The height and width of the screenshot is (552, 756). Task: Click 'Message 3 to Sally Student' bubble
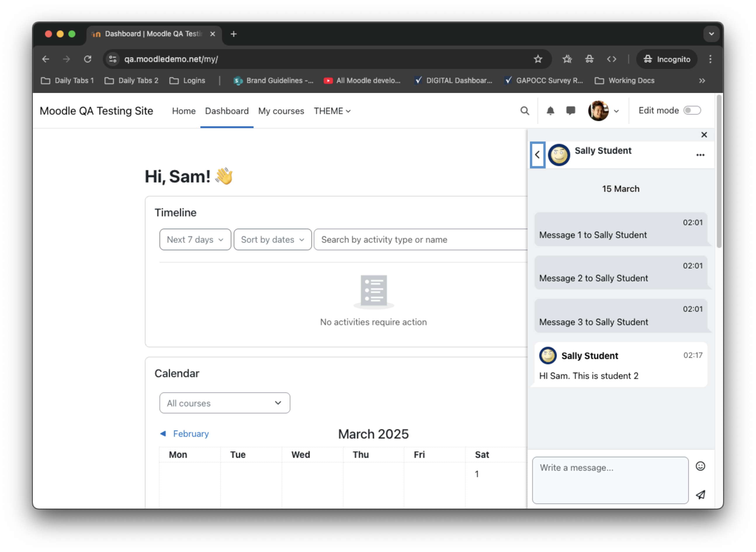point(620,316)
